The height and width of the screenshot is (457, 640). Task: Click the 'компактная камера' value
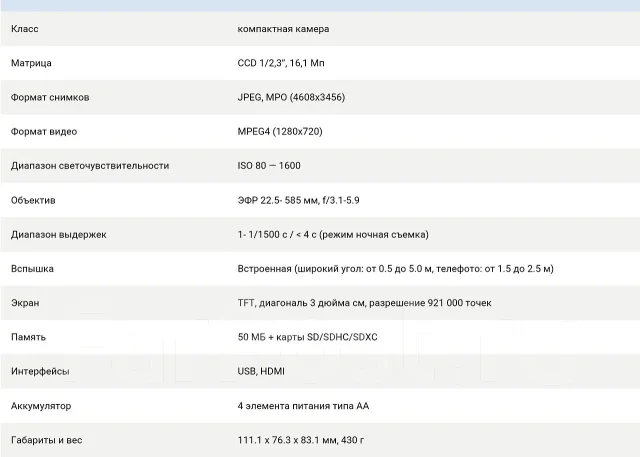(x=283, y=29)
